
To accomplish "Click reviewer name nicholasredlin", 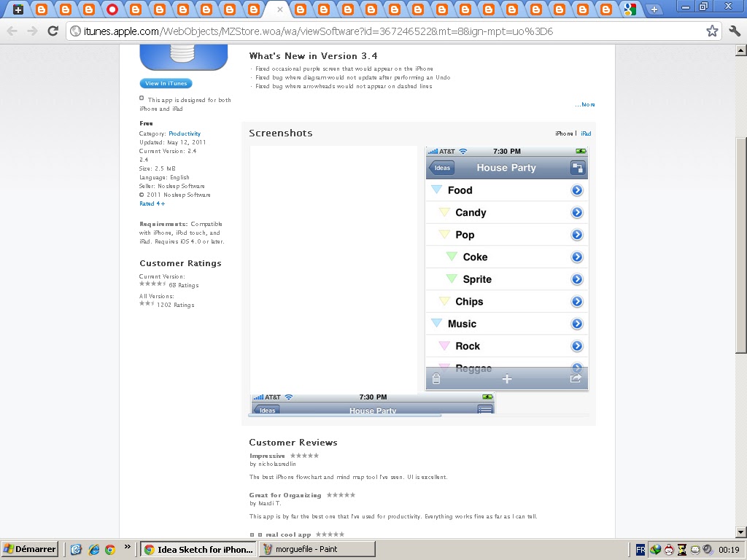I will 276,464.
